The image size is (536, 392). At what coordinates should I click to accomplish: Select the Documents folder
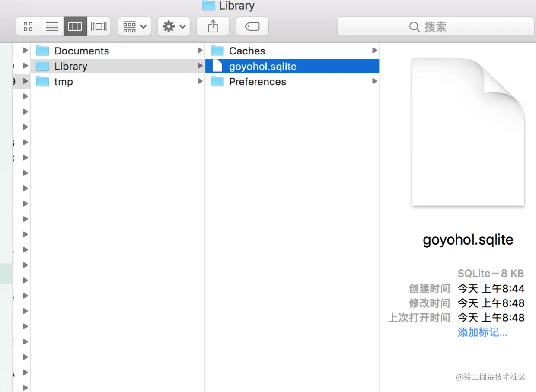118,51
